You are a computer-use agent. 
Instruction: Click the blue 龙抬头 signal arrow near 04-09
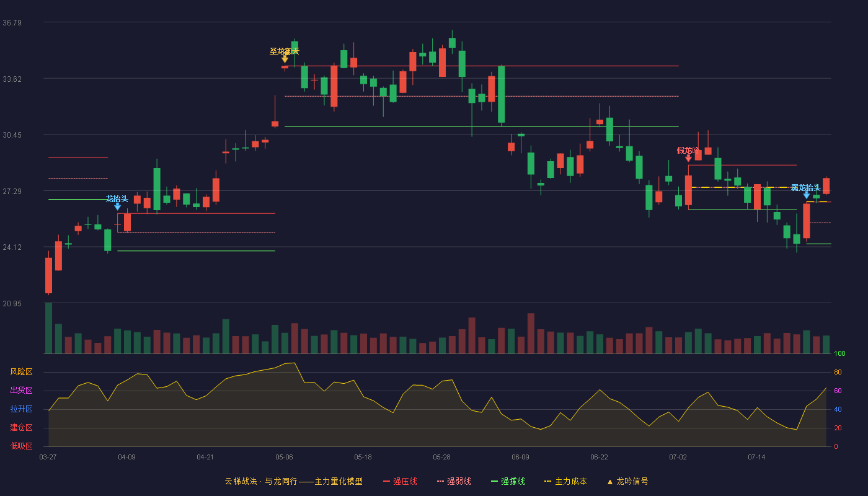117,206
